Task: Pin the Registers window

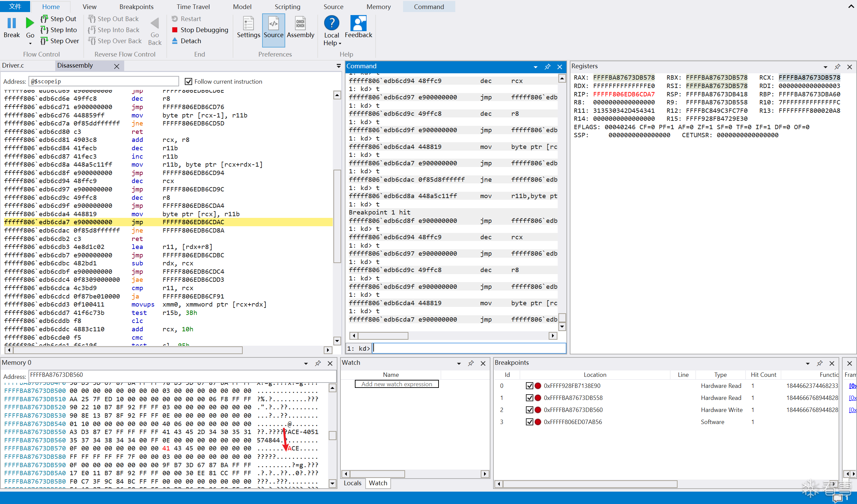Action: tap(838, 67)
